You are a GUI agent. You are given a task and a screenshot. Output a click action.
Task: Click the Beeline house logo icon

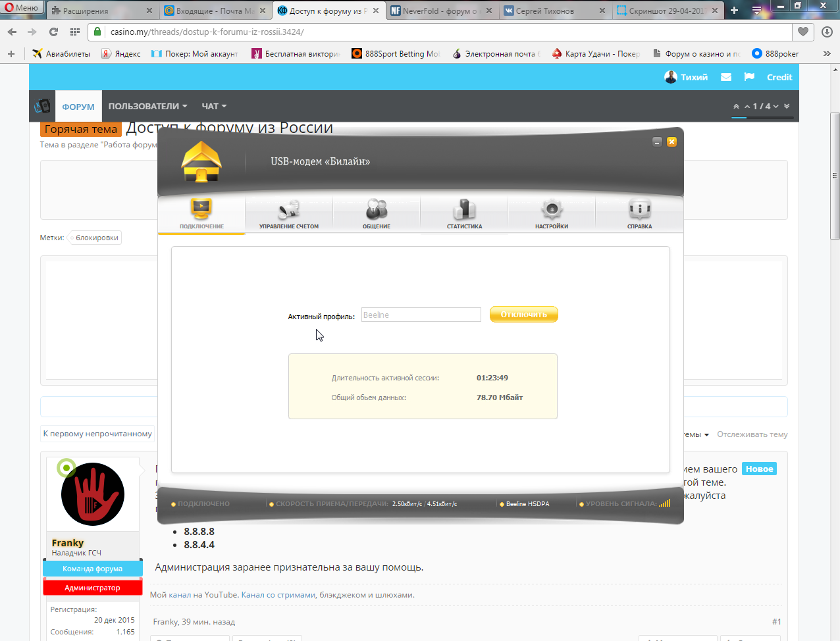pos(201,162)
